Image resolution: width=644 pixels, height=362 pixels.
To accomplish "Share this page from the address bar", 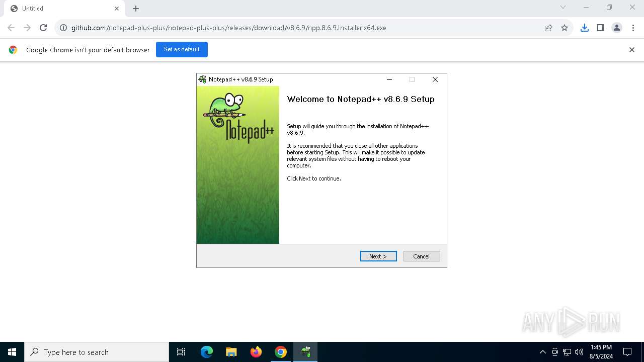I will (x=548, y=28).
